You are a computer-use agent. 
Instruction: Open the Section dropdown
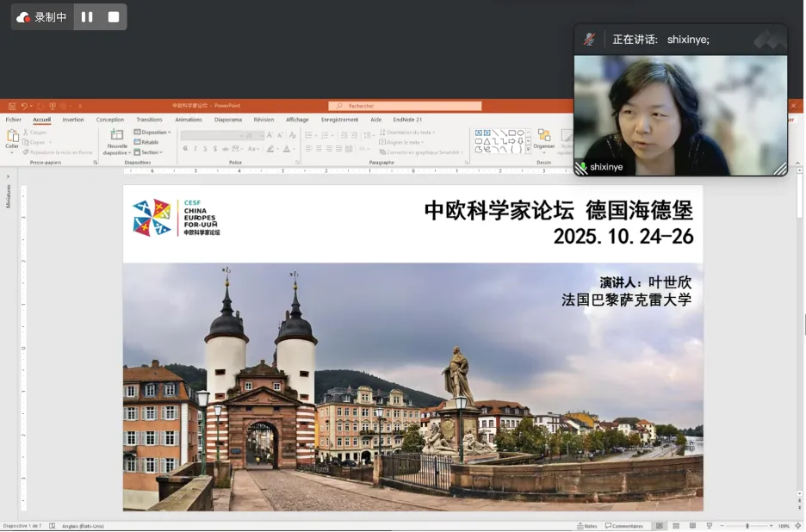coord(148,152)
